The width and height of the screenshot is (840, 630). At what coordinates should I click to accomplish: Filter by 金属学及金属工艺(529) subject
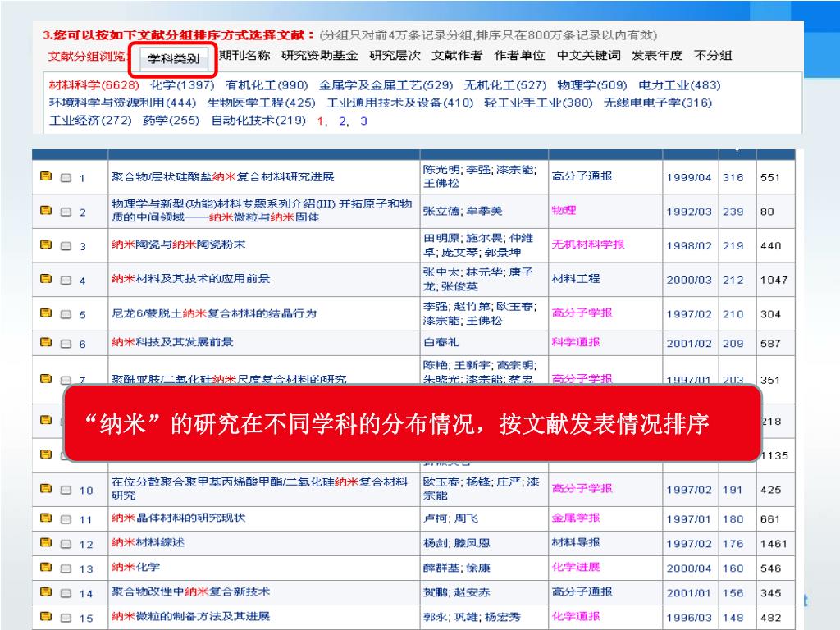tap(386, 85)
